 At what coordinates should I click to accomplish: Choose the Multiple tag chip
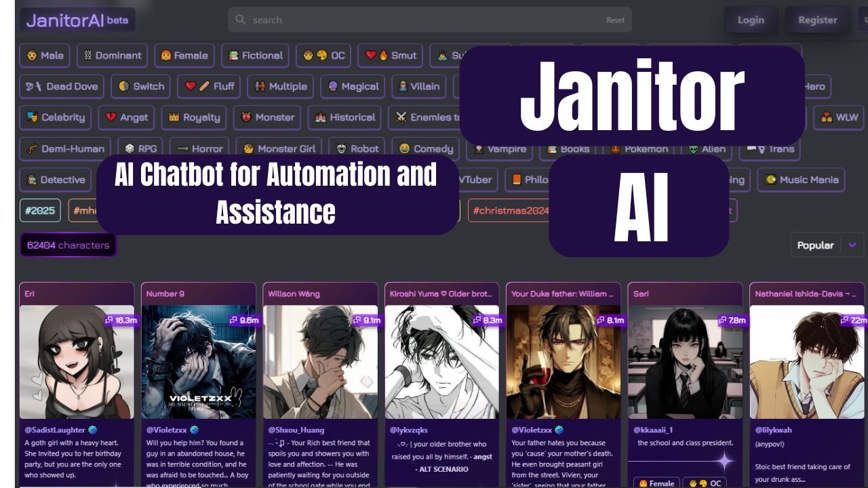281,86
